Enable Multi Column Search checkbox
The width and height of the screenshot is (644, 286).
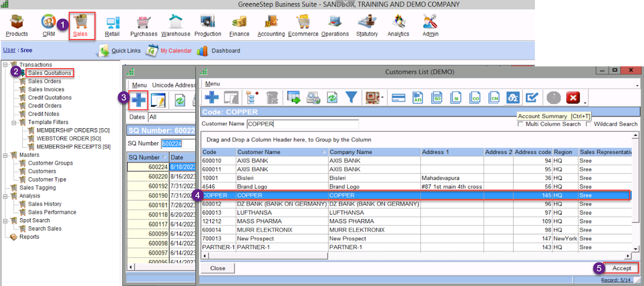tap(520, 124)
